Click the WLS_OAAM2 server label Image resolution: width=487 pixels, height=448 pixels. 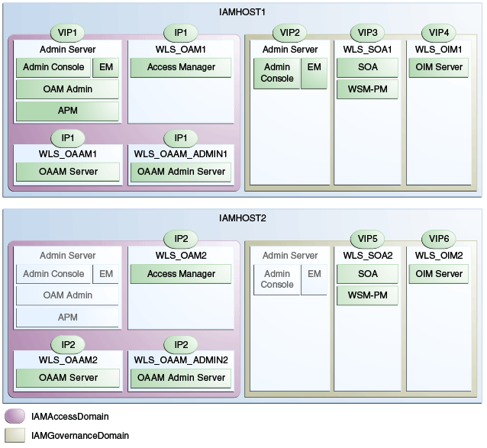click(68, 360)
